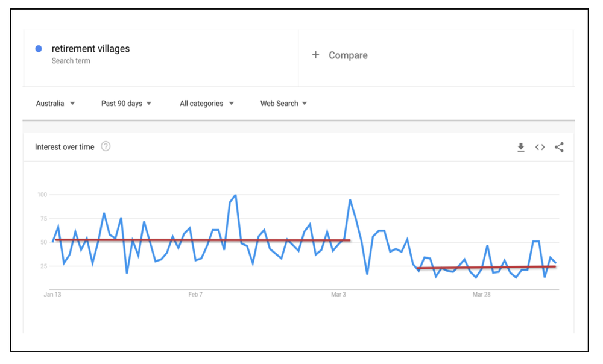Click the Mar 3 spike on the chart
603x364 pixels.
(350, 199)
